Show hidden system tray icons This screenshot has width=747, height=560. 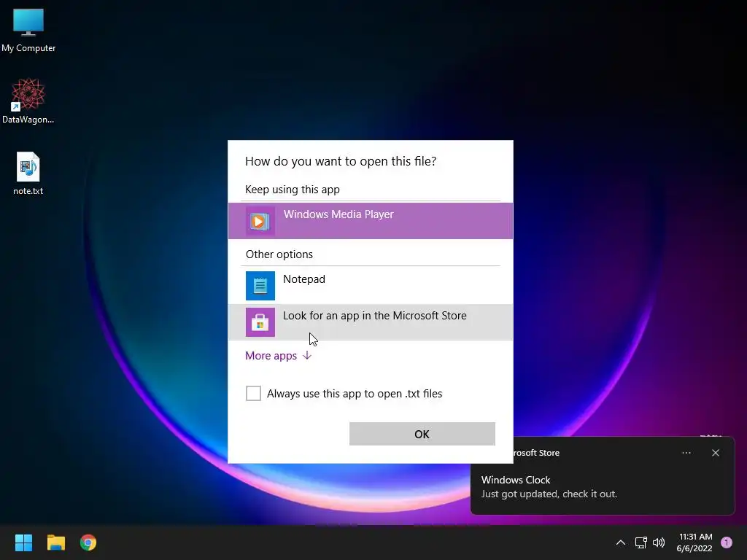(x=620, y=542)
